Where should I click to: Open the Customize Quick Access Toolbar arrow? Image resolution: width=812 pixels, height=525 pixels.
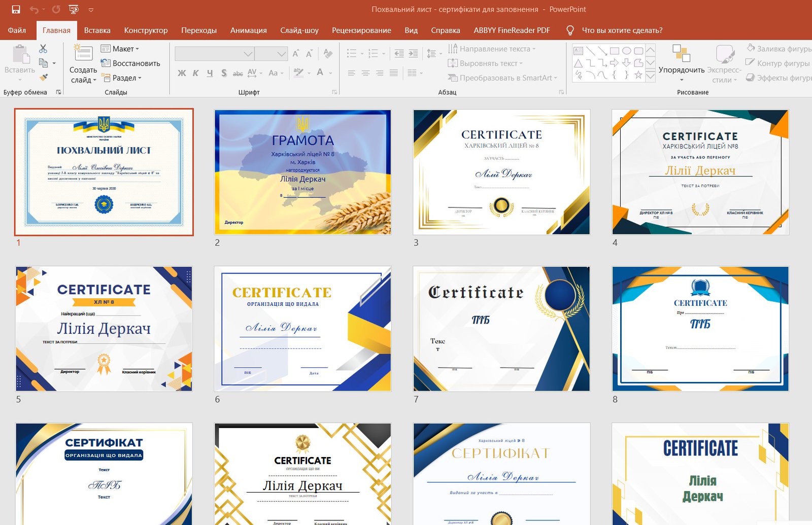pyautogui.click(x=91, y=10)
